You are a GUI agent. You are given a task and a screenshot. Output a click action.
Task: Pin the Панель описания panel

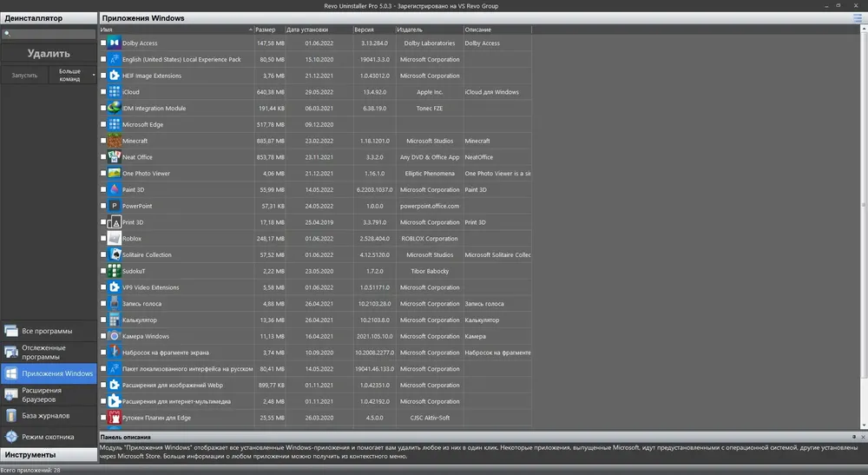853,437
